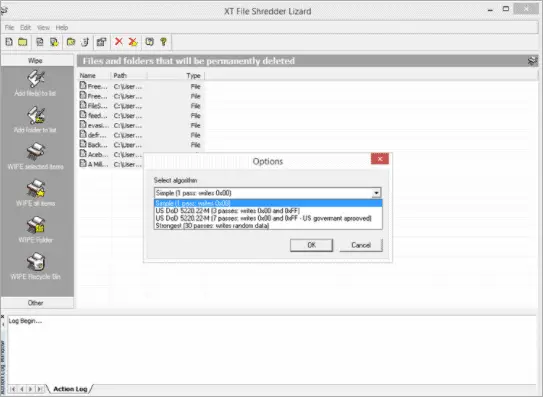Click Cancel in Options dialog
This screenshot has height=397, width=543.
(361, 245)
